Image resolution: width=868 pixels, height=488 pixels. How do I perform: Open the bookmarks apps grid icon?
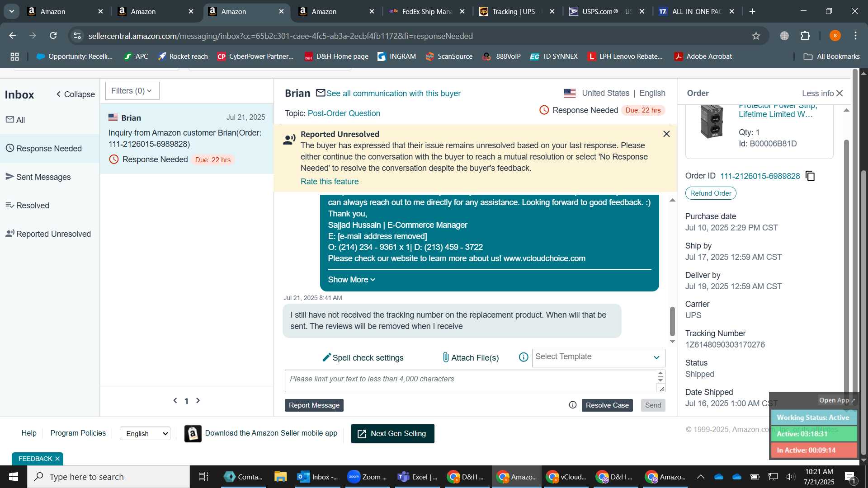point(15,56)
